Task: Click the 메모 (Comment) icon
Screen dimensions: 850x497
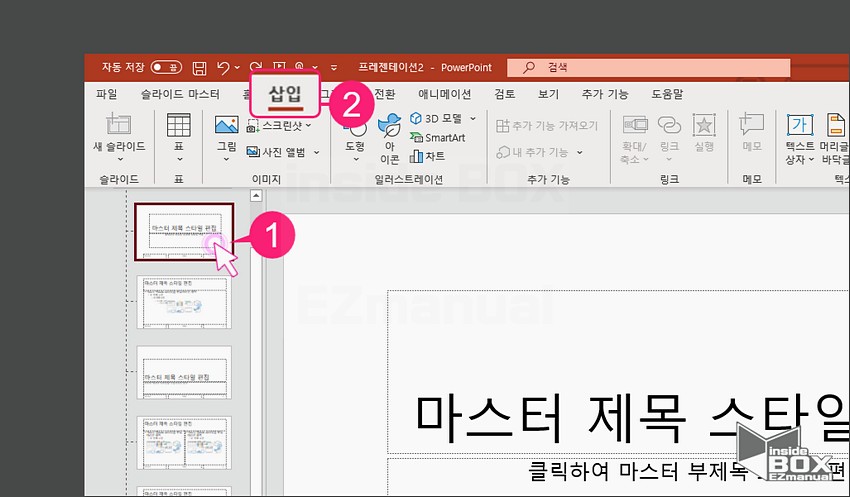Action: [x=752, y=125]
